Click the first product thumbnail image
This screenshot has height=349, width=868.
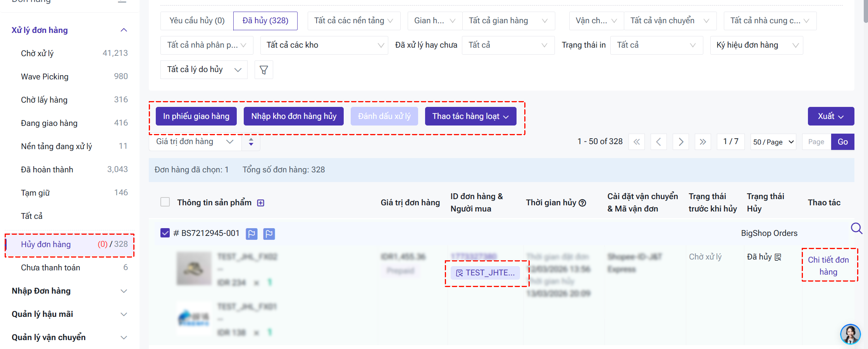point(194,269)
